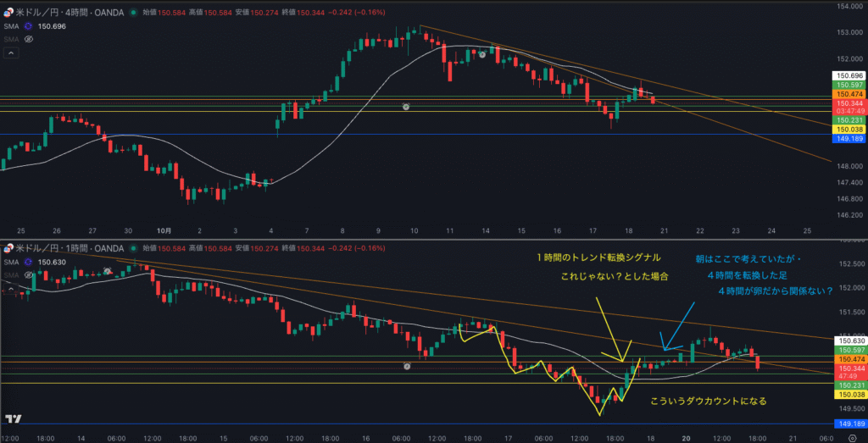Click the currency flag icon on the 1時間 chart

[9, 248]
